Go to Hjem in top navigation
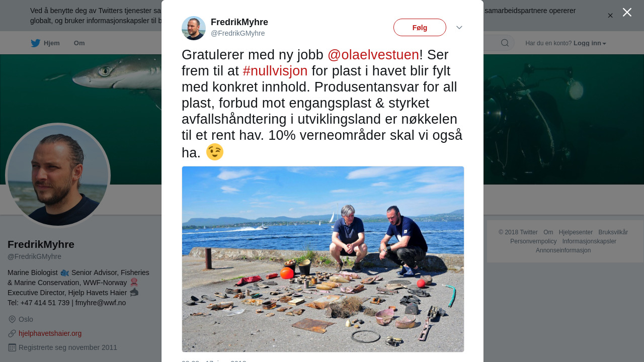644x362 pixels. tap(45, 43)
